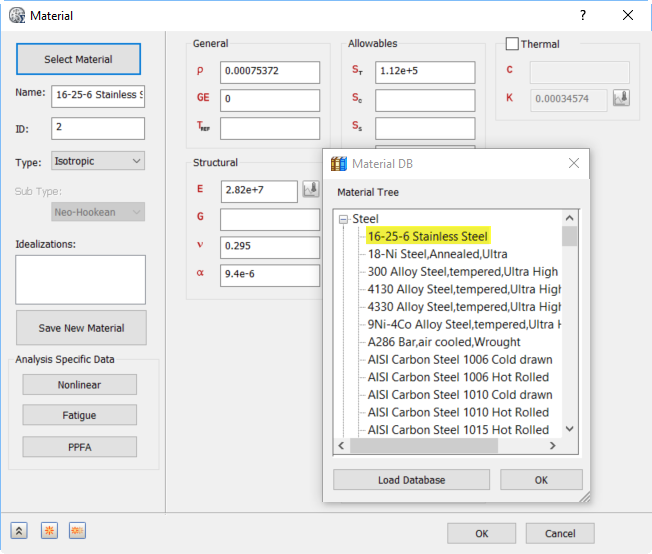This screenshot has width=652, height=554.
Task: Click the E modulus input field
Action: pyautogui.click(x=259, y=191)
